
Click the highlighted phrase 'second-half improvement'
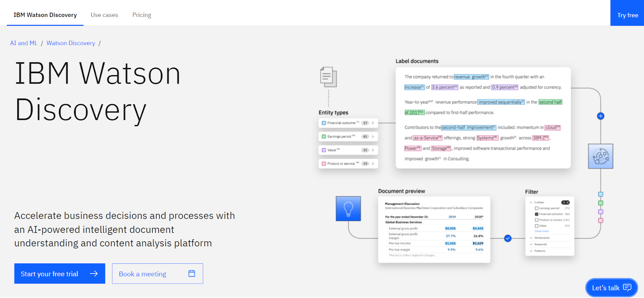point(469,127)
